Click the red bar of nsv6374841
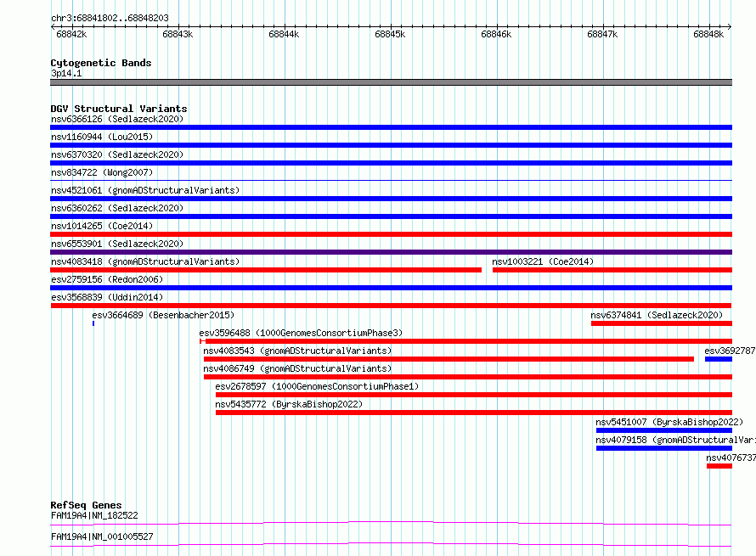Screen dimensions: 756x556 (662, 323)
